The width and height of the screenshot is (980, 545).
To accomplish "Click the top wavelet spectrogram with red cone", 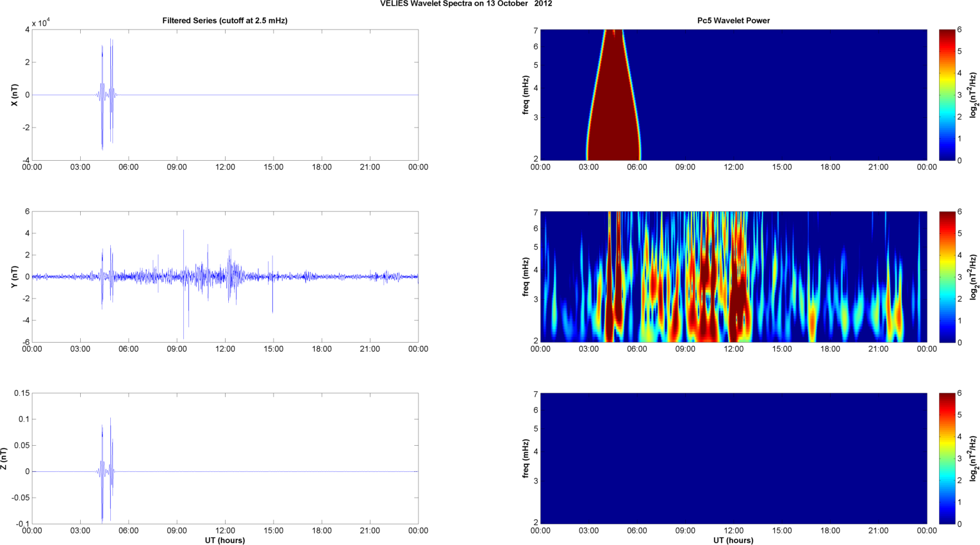I will pos(734,95).
